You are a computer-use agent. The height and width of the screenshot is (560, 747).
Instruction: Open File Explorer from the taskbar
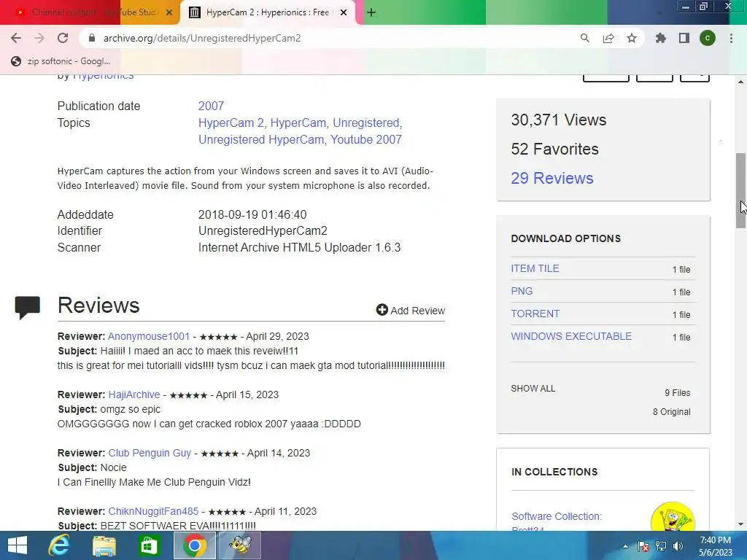tap(104, 545)
